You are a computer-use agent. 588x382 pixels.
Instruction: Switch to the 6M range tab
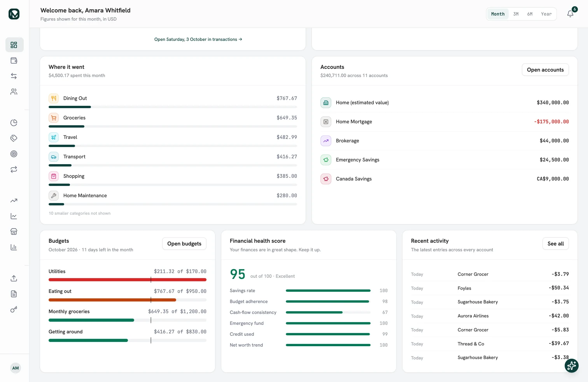coord(530,14)
